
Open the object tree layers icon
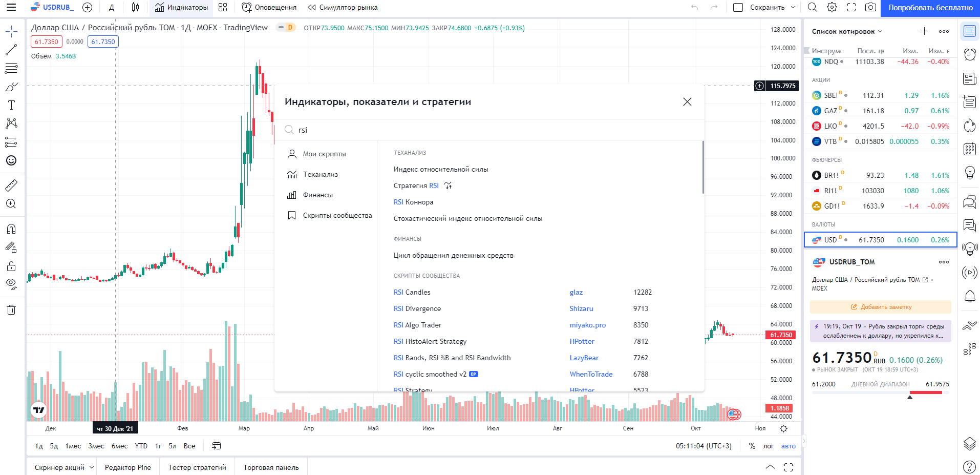(970, 444)
